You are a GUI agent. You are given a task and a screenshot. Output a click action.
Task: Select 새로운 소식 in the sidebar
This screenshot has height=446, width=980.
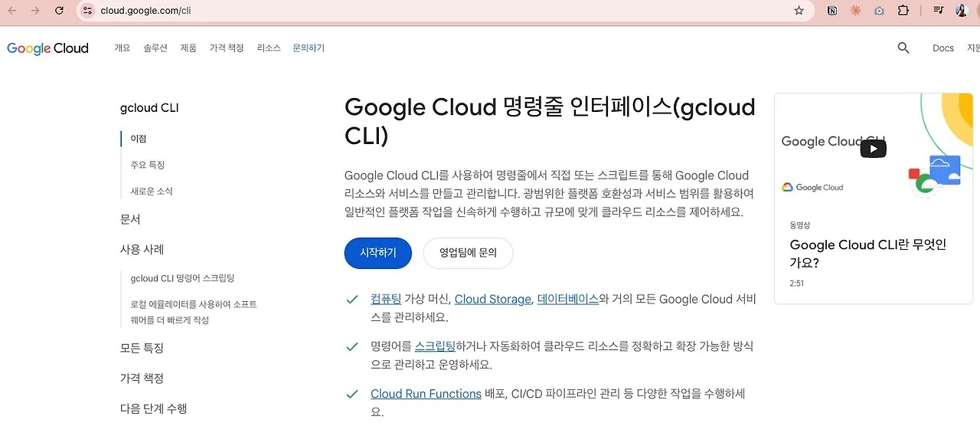point(152,191)
